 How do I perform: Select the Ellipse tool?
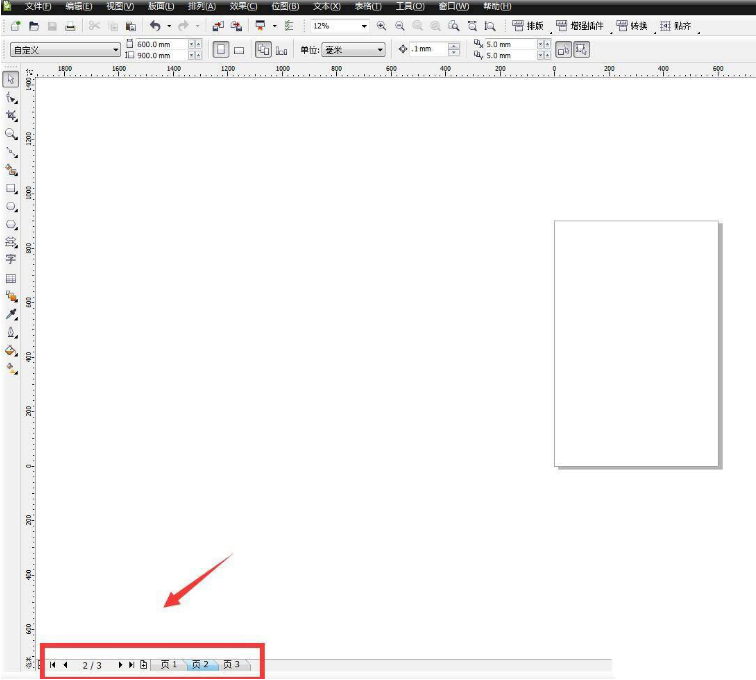(11, 207)
